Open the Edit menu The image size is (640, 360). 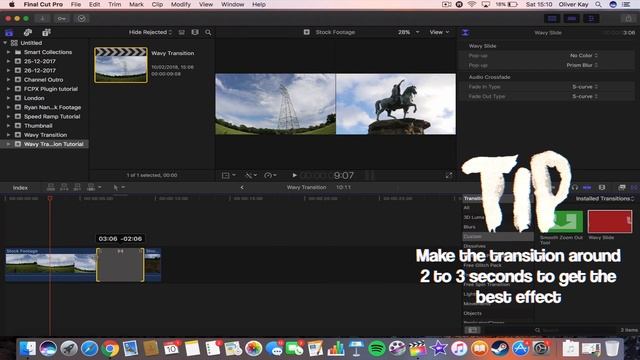point(94,4)
